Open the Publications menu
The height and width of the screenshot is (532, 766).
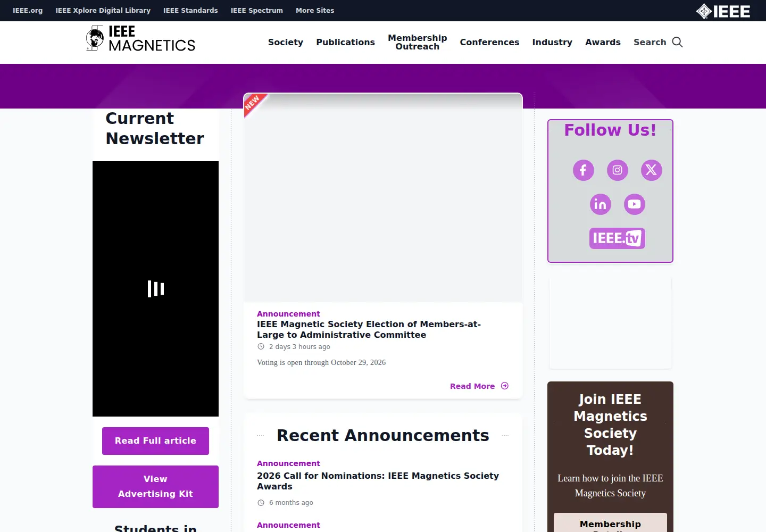coord(345,42)
